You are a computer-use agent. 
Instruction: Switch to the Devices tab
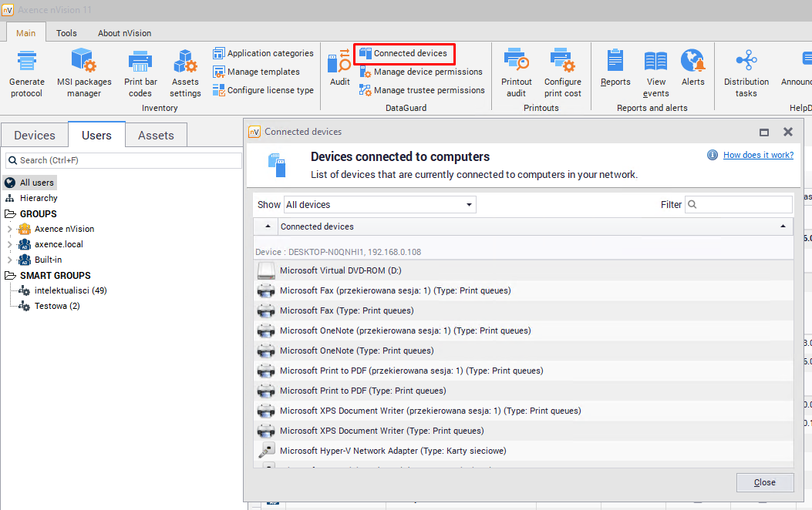pos(35,135)
